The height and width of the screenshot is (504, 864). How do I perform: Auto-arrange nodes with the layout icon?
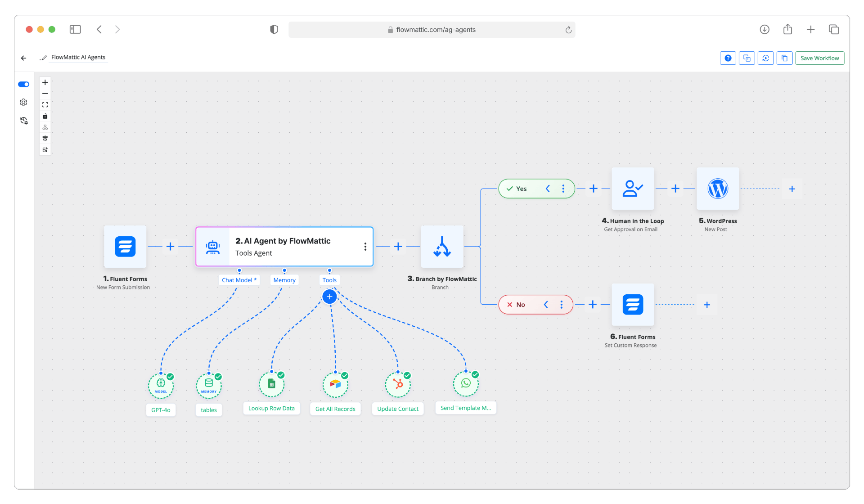(45, 126)
